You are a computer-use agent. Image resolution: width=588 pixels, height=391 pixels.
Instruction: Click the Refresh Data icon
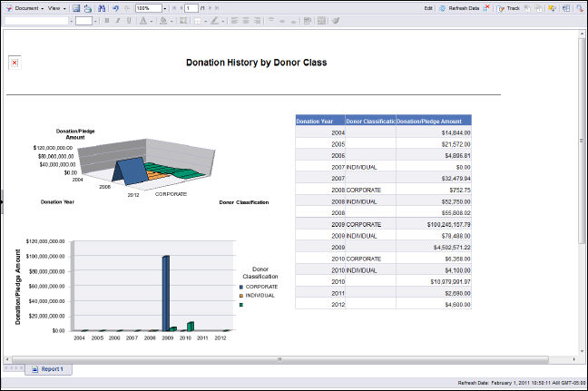point(442,7)
